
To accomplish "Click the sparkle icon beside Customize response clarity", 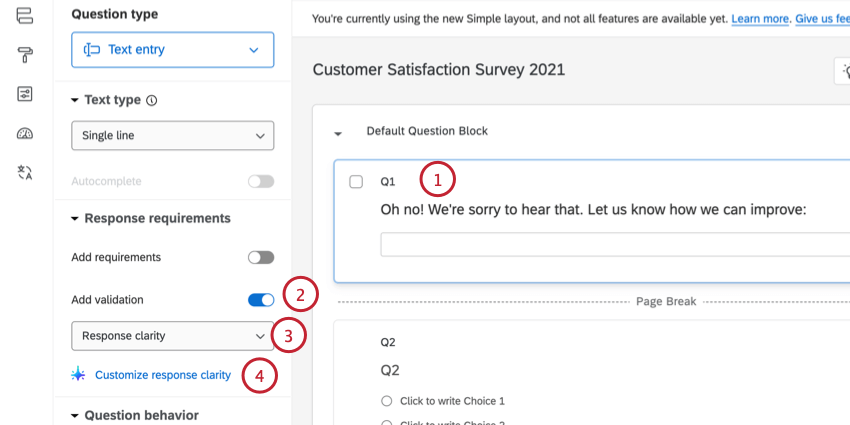I will [x=79, y=375].
